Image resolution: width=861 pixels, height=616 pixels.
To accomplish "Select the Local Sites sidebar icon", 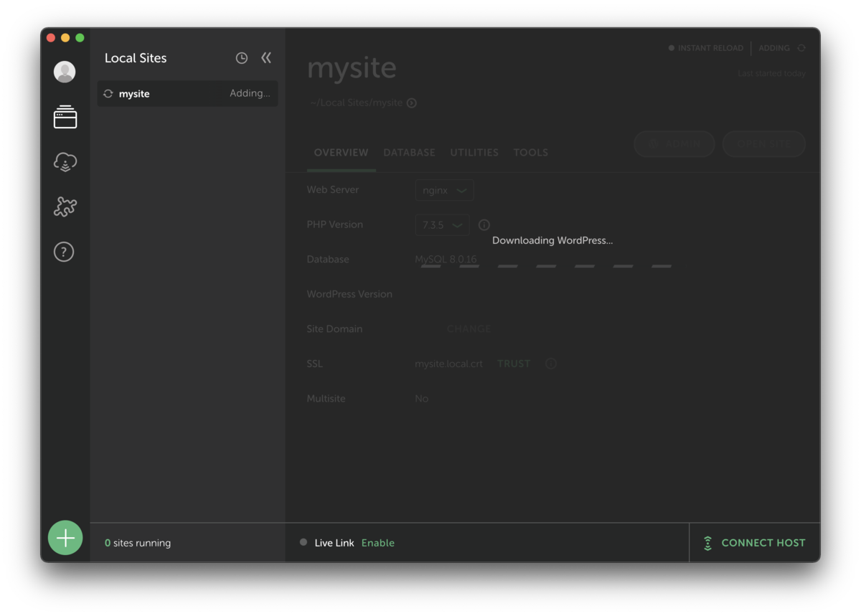I will [x=65, y=117].
